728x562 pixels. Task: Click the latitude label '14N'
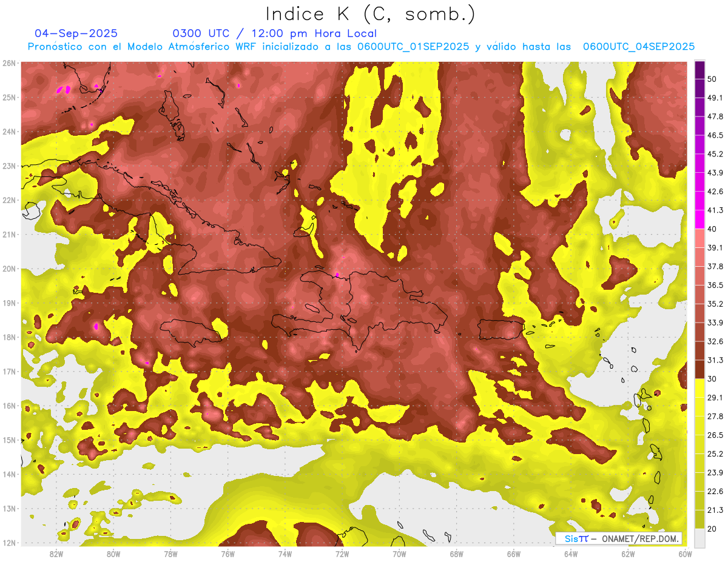(x=9, y=474)
